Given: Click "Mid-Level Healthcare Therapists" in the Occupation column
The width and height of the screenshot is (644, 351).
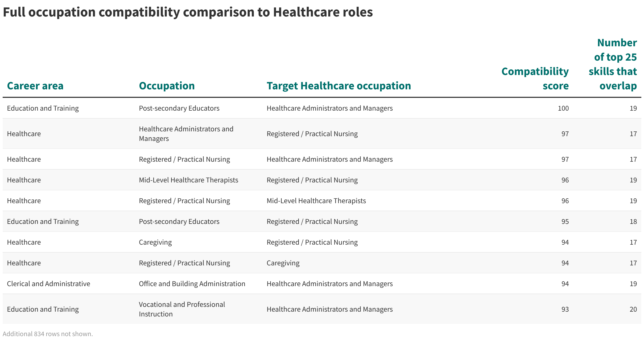Looking at the screenshot, I should [x=188, y=180].
